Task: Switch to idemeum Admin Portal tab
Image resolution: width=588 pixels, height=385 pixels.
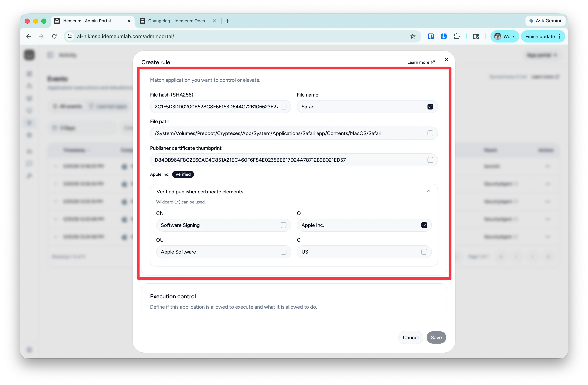Action: [93, 21]
